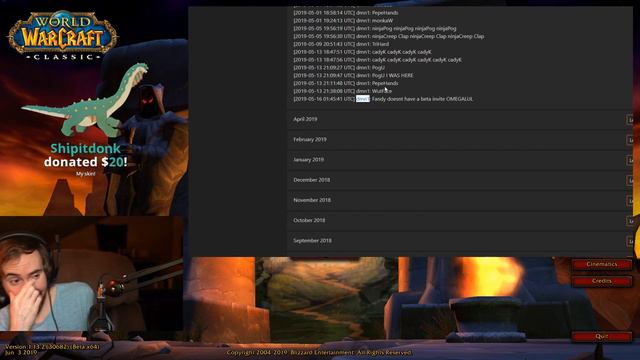This screenshot has height=360, width=640.
Task: Click the Blizzard Entertainment copyright notice
Action: (319, 352)
